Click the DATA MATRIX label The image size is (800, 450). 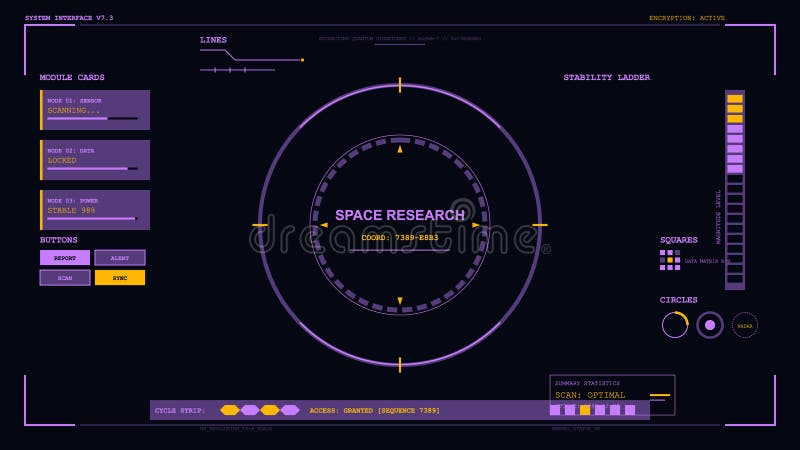pyautogui.click(x=707, y=261)
